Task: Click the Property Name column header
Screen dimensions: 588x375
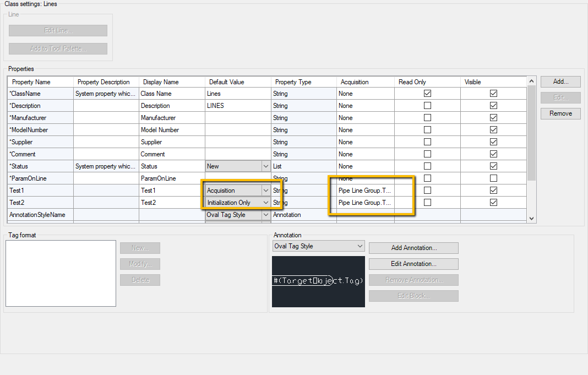Action: point(40,81)
